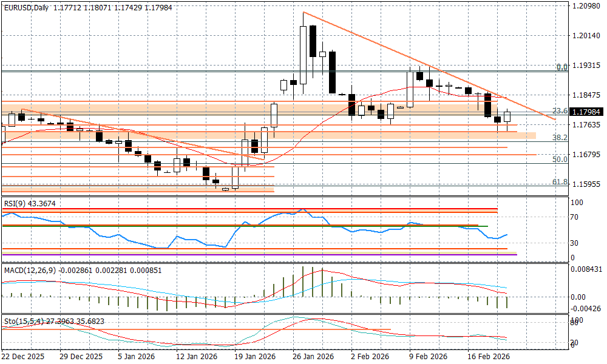Viewport: 607px width, 364px height.
Task: Click the 0.0 Fibonacci level label
Action: click(x=561, y=67)
